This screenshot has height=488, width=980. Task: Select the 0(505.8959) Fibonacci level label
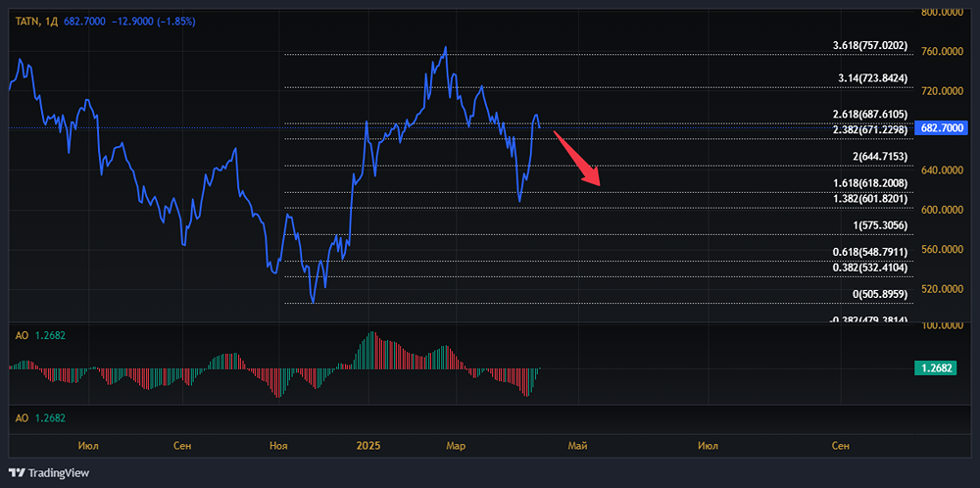coord(879,294)
